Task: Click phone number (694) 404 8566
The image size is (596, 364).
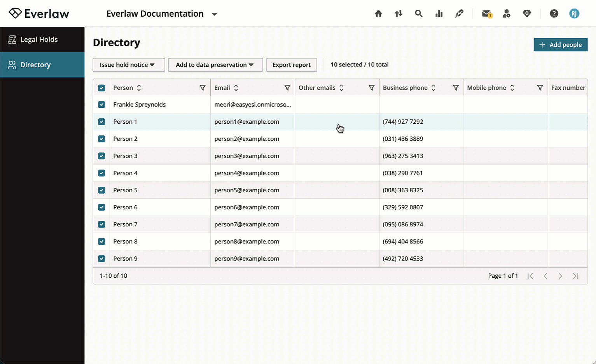Action: [x=403, y=241]
